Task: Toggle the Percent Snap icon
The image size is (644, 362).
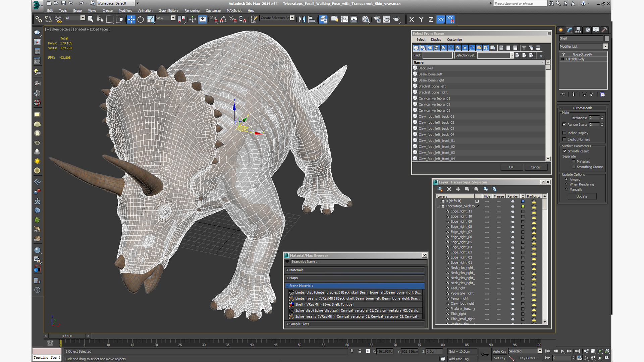Action: point(233,19)
